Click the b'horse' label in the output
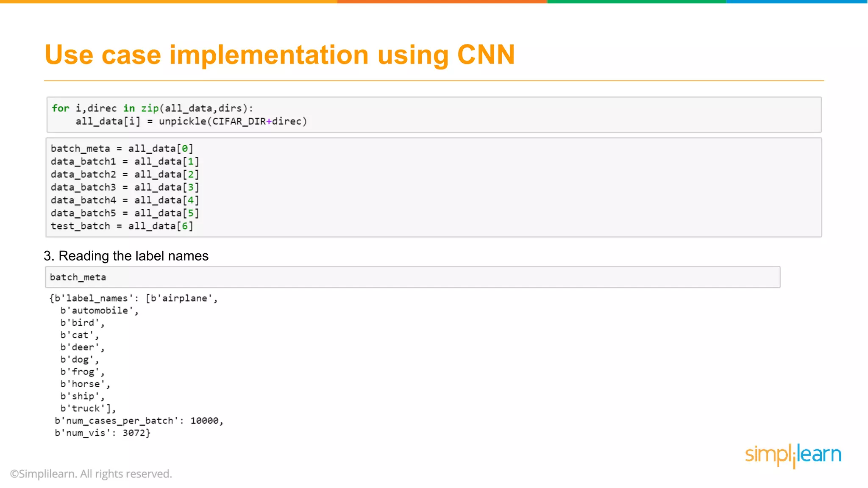Viewport: 868px width, 488px height. [x=83, y=384]
